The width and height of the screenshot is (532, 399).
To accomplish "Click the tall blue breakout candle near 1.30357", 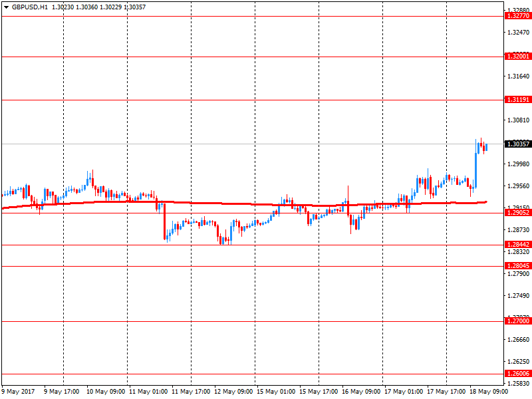I will pos(475,170).
